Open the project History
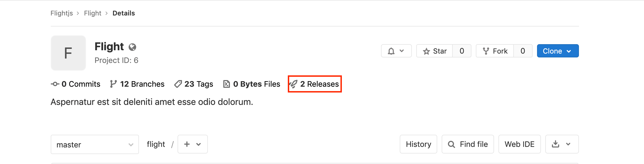 [418, 144]
